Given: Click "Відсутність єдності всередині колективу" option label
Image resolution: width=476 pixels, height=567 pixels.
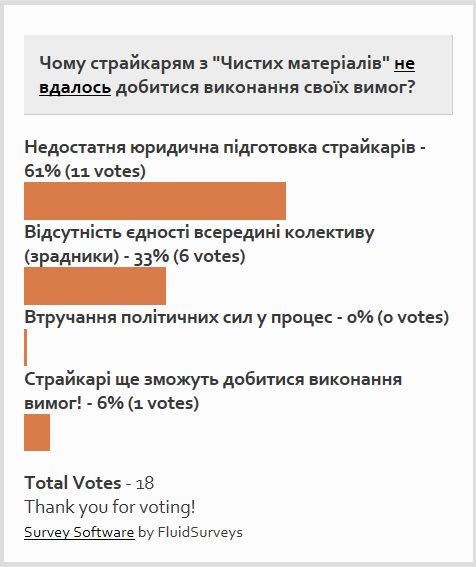Looking at the screenshot, I should click(199, 233).
